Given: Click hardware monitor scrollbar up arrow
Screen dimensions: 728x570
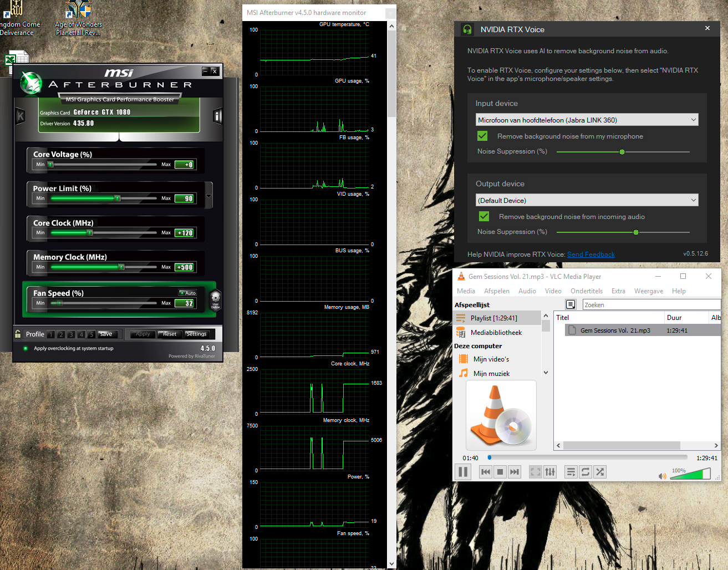Looking at the screenshot, I should pos(391,26).
